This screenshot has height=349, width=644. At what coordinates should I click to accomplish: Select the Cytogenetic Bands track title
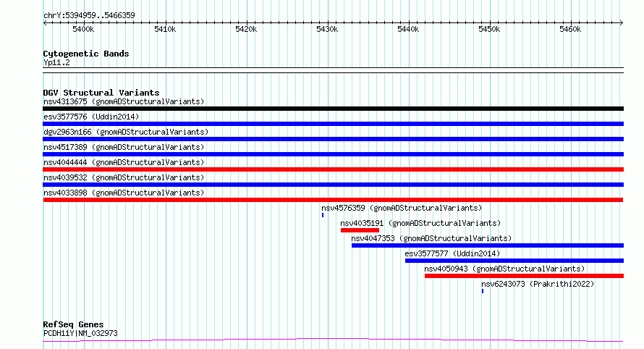(x=86, y=54)
